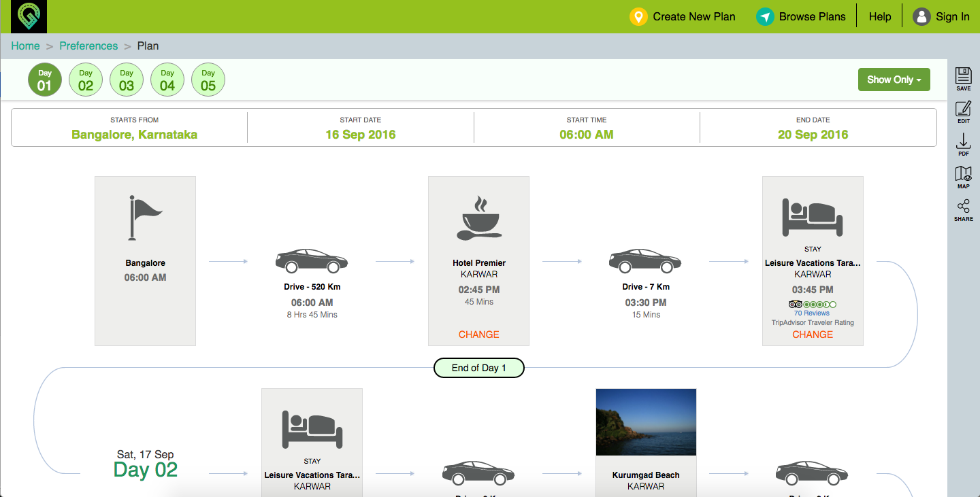This screenshot has height=497, width=980.
Task: Open the Show Only dropdown
Action: point(894,79)
